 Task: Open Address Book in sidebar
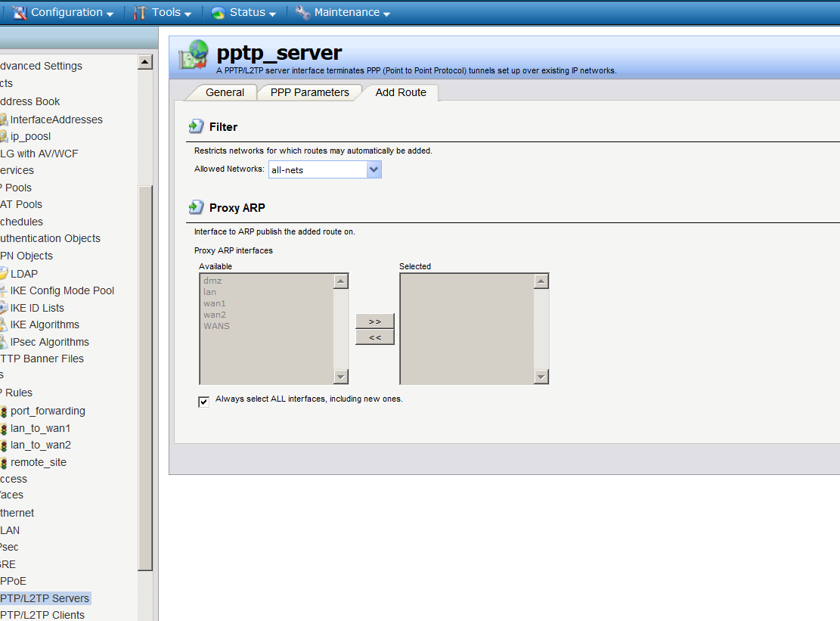pyautogui.click(x=30, y=101)
